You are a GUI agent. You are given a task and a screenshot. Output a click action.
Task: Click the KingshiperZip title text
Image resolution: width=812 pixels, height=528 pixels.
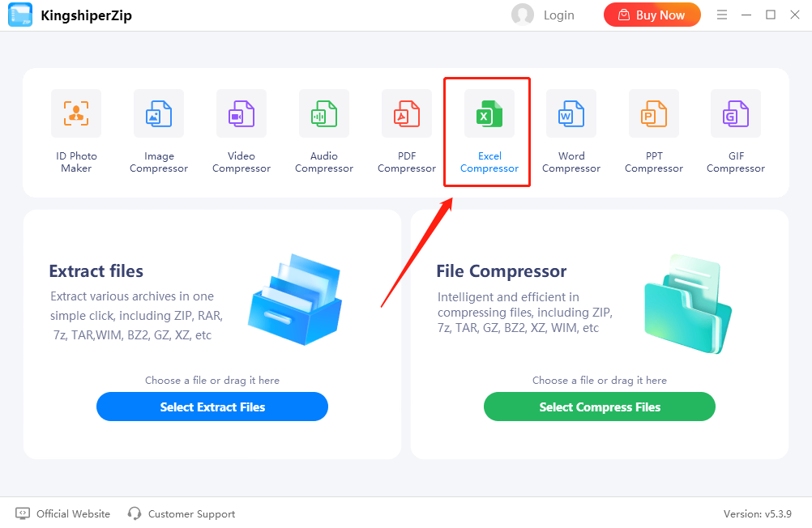tap(87, 15)
